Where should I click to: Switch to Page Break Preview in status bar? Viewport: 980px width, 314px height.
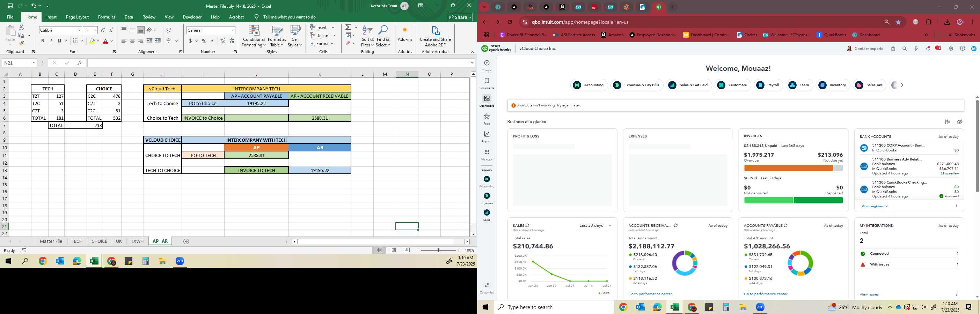tap(407, 250)
